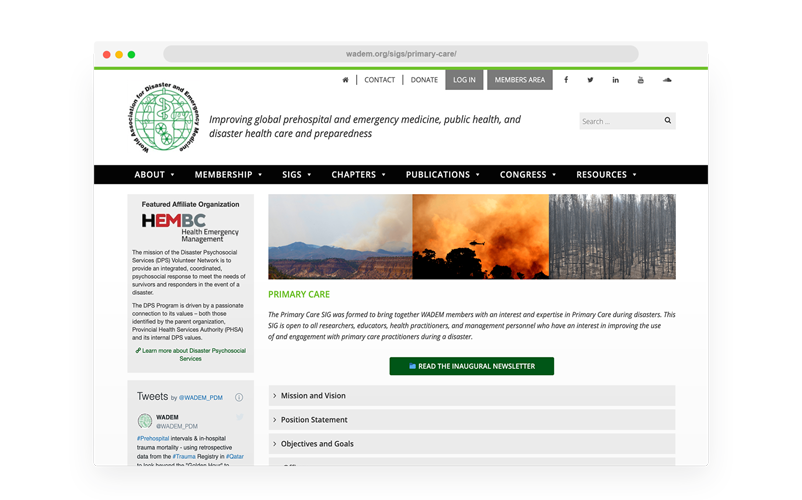Open the Resources dropdown menu

click(x=606, y=175)
